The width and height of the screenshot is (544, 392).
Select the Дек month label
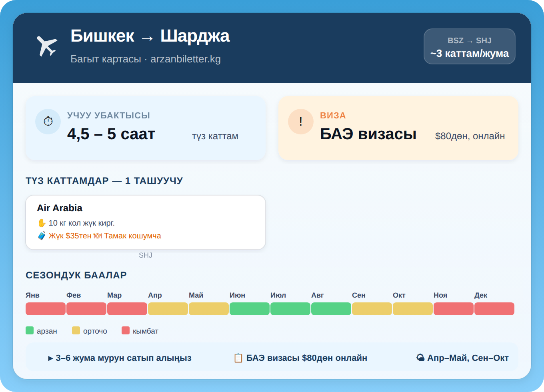point(481,295)
